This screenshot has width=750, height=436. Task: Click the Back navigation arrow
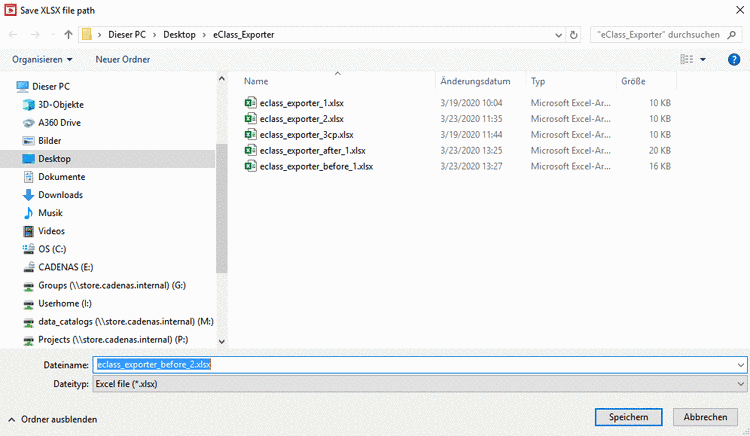coord(13,34)
